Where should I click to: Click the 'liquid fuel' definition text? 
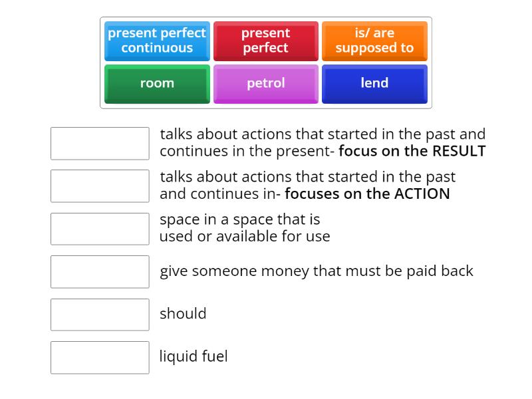tap(194, 356)
